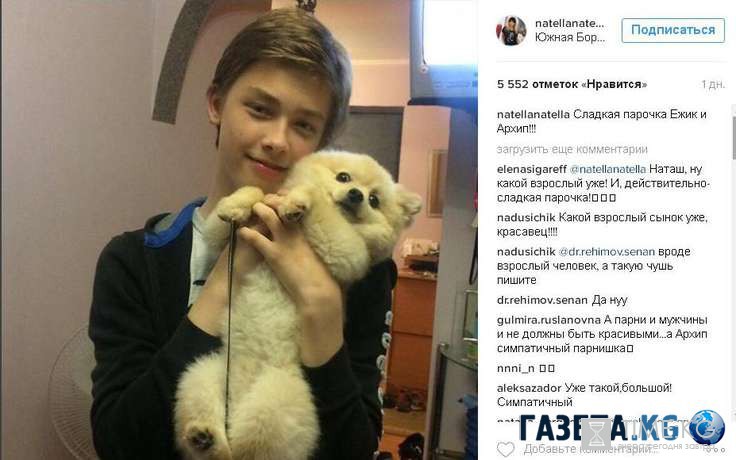Open the Южная Бор... location link

pos(570,38)
